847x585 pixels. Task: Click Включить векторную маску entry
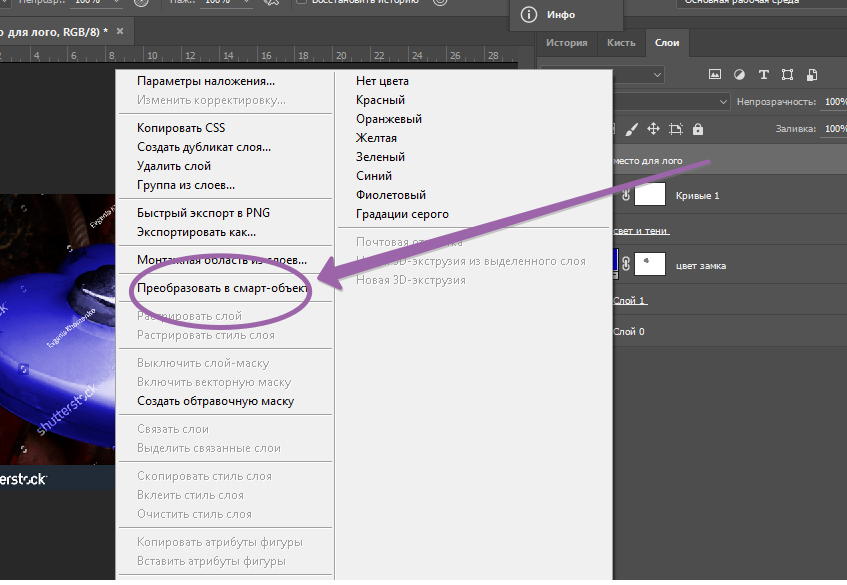point(214,382)
